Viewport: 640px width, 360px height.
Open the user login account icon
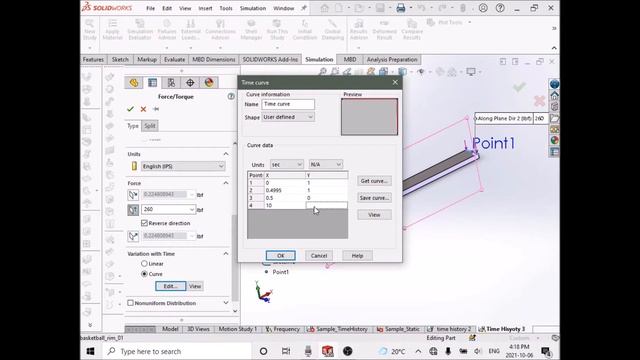(x=483, y=8)
